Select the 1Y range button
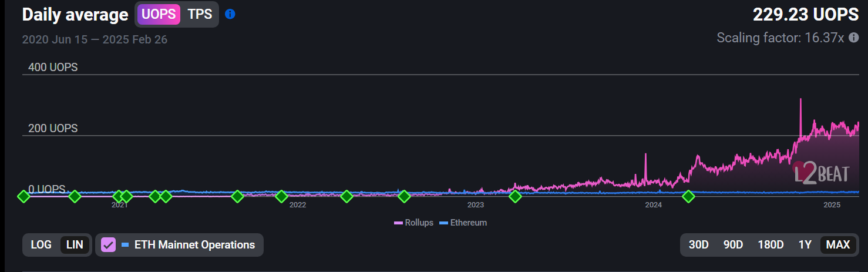Viewport: 868px width, 272px height. coord(805,245)
